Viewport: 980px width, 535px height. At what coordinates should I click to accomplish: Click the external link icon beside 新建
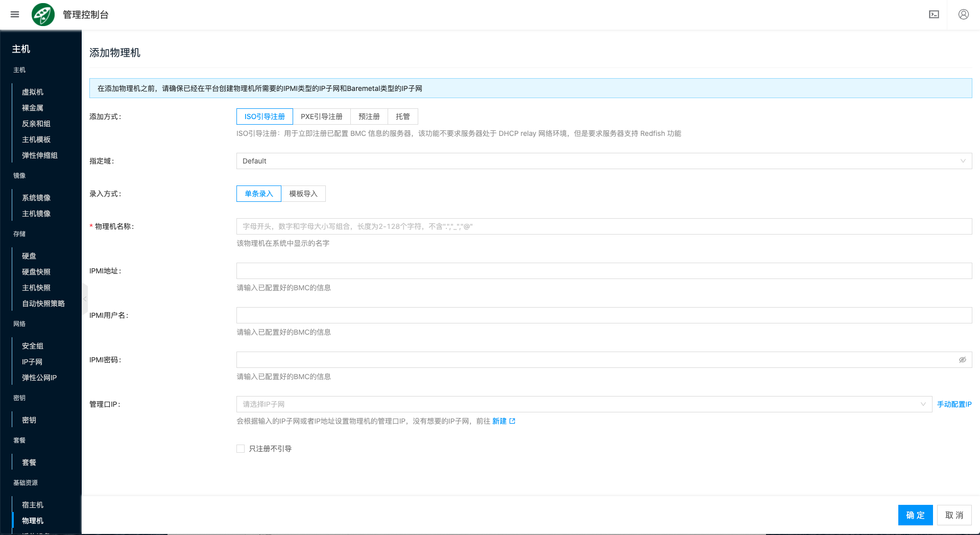[x=512, y=421]
